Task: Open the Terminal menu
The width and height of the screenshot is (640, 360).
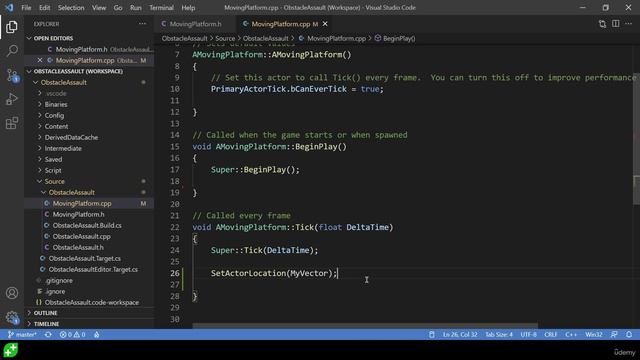Action: pyautogui.click(x=161, y=8)
